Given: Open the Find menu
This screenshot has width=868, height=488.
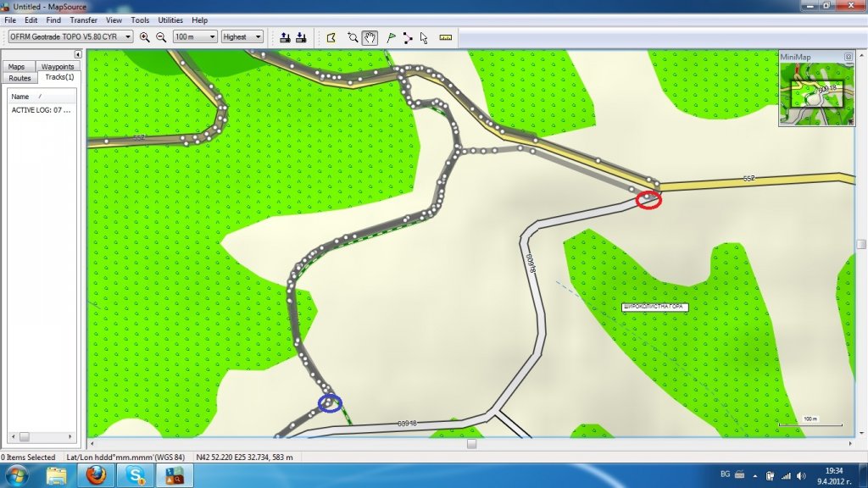Looking at the screenshot, I should [53, 20].
